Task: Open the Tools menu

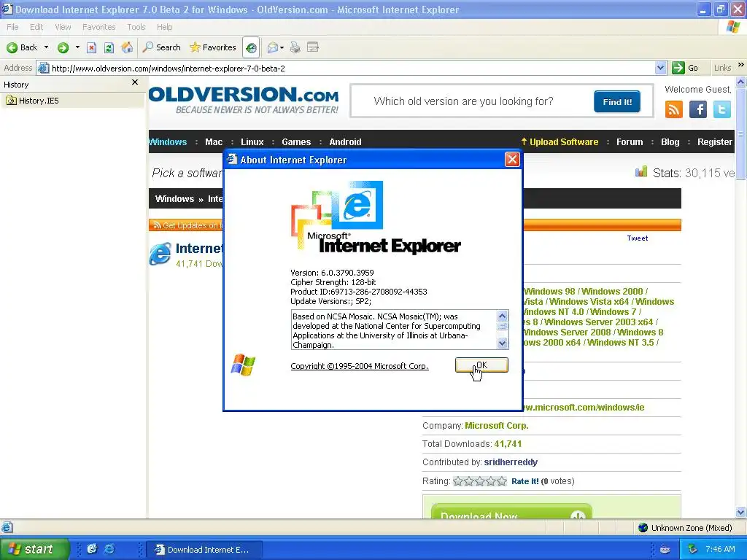Action: tap(136, 27)
